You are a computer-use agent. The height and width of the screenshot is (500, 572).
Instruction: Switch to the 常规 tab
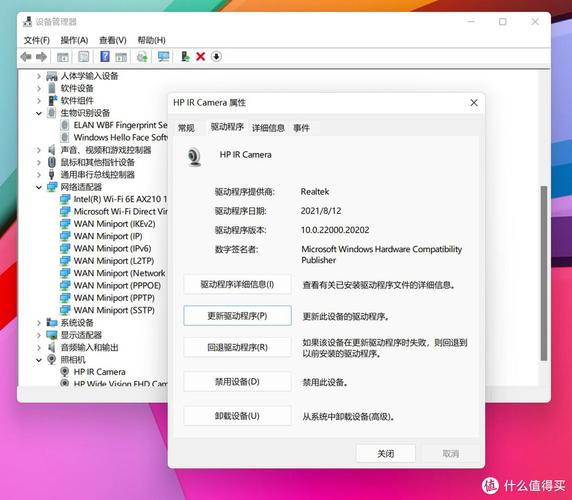(x=186, y=128)
